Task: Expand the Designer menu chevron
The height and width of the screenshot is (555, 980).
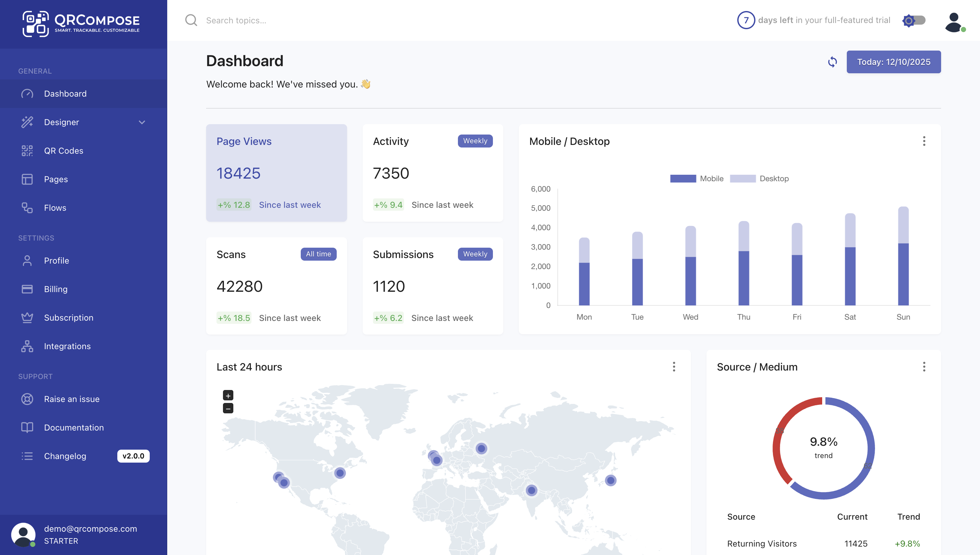Action: click(x=142, y=122)
